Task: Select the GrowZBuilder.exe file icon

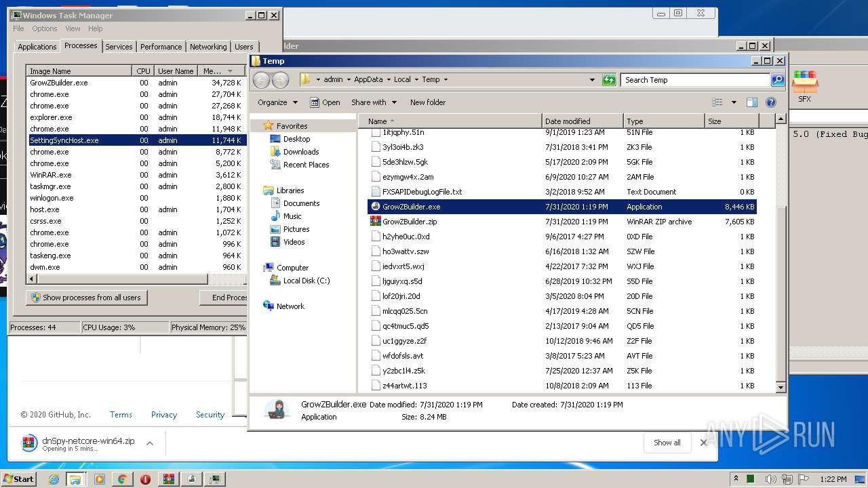Action: pyautogui.click(x=376, y=207)
